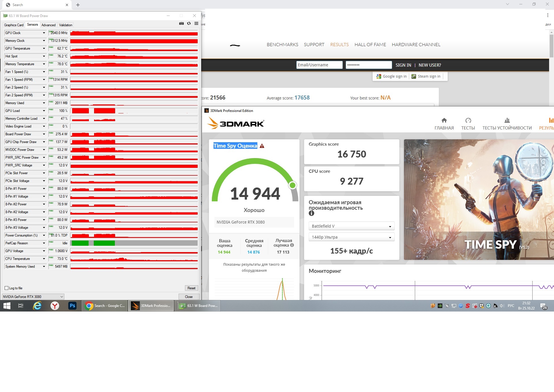
Task: Open the 1440p Ультра resolution dropdown
Action: [x=351, y=237]
